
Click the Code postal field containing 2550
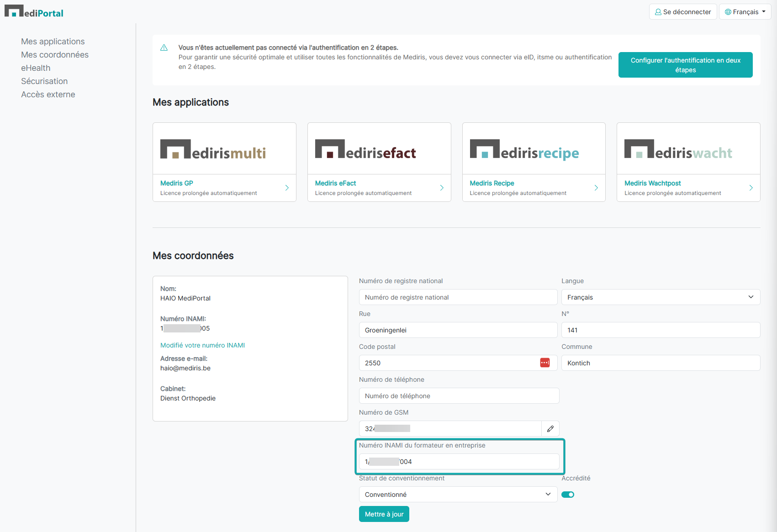point(458,363)
